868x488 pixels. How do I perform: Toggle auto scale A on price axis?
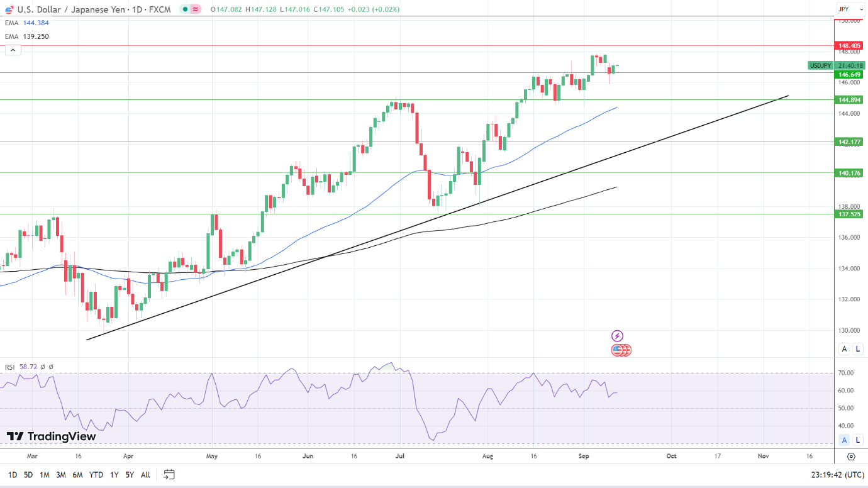coord(844,349)
